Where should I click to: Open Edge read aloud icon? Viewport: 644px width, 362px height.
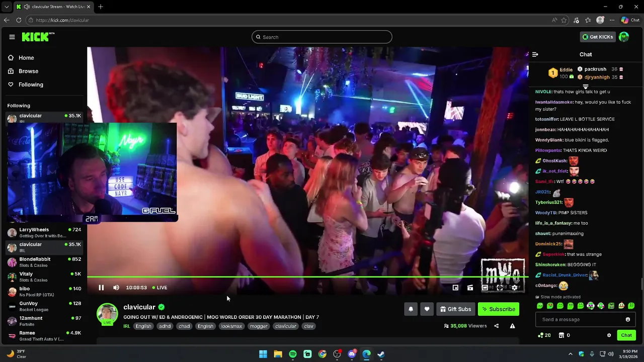554,20
